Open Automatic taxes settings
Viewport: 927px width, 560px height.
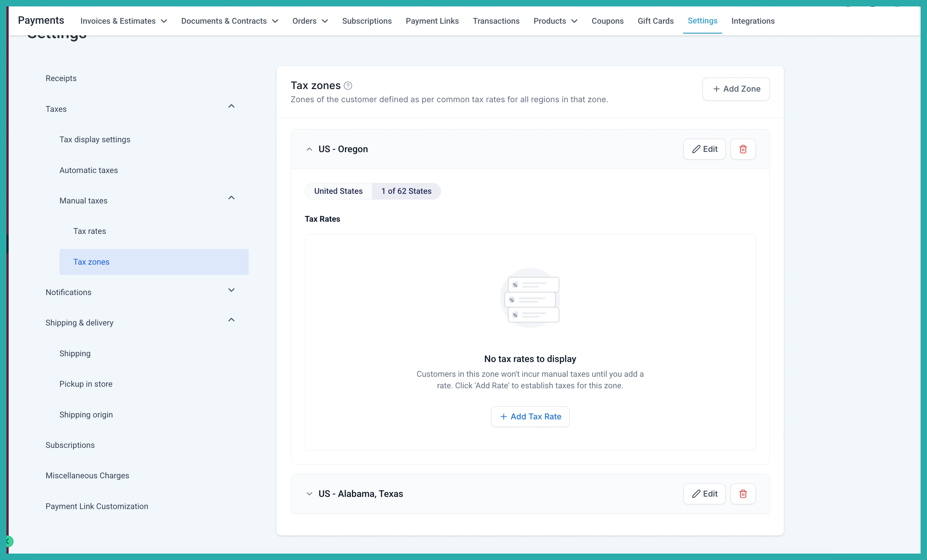88,170
